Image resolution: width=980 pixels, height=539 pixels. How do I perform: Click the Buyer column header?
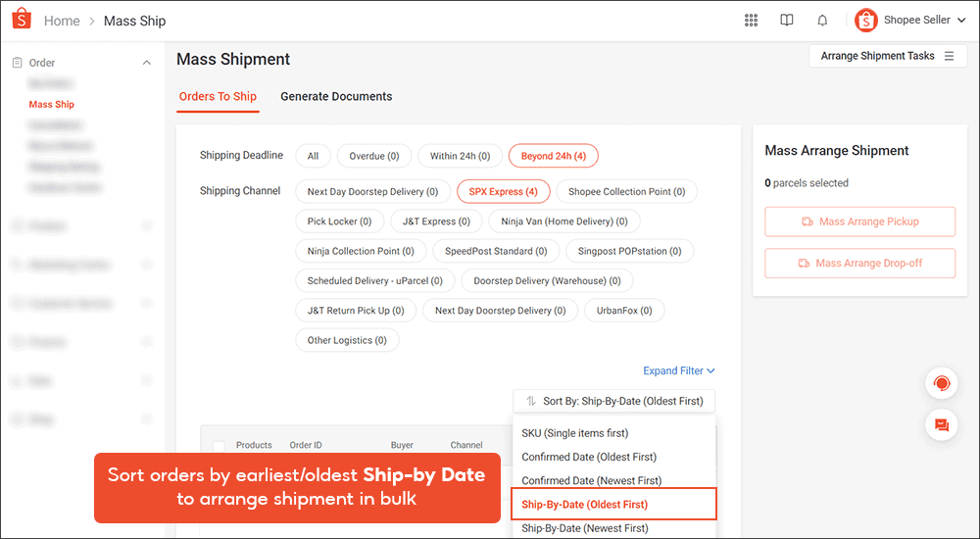402,445
